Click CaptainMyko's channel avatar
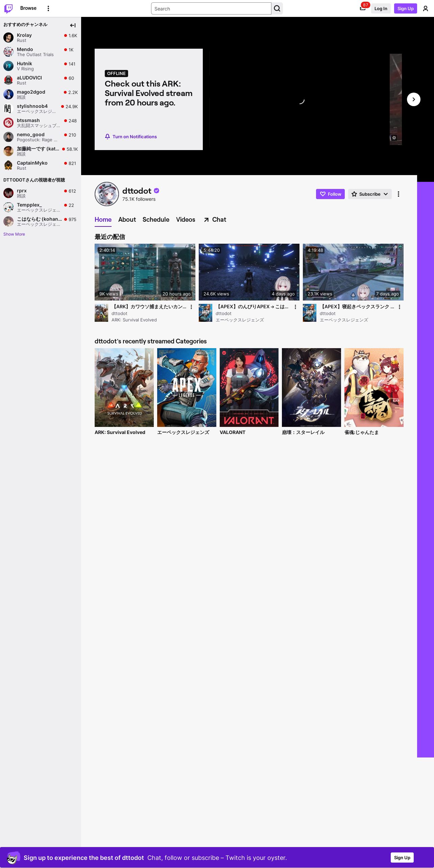 [8, 165]
